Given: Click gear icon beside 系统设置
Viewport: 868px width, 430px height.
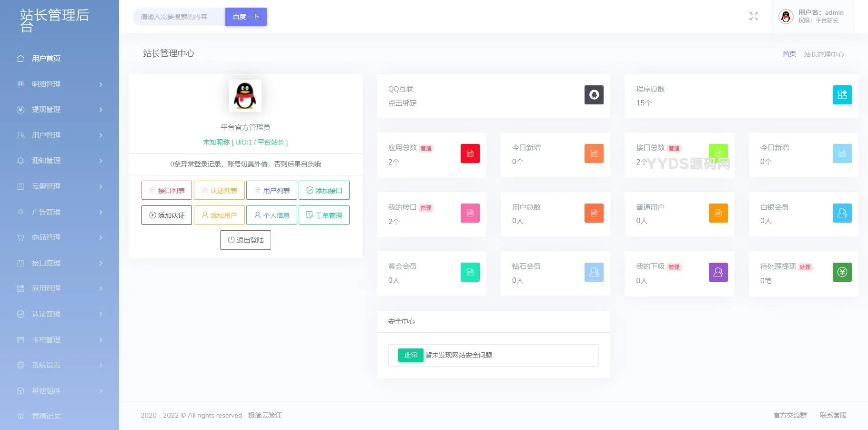Looking at the screenshot, I should 20,365.
